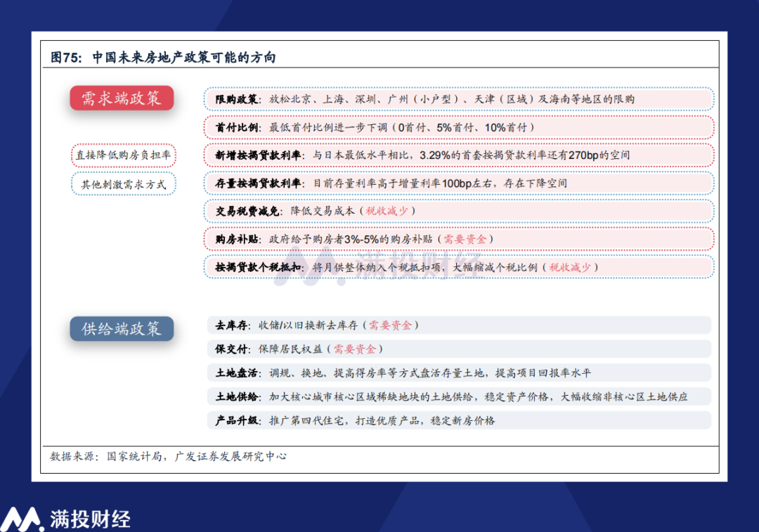Click the 其他刺激需求方式 legend box
759x532 pixels.
click(x=124, y=184)
